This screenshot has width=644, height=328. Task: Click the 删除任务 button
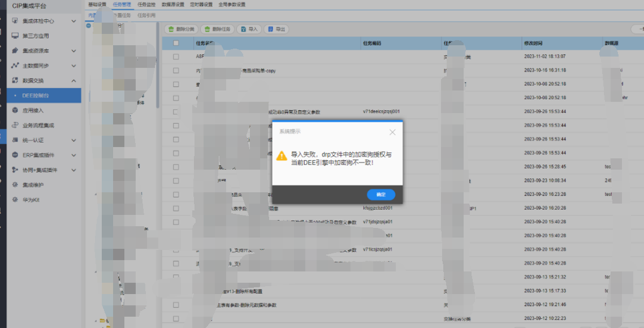[x=217, y=29]
